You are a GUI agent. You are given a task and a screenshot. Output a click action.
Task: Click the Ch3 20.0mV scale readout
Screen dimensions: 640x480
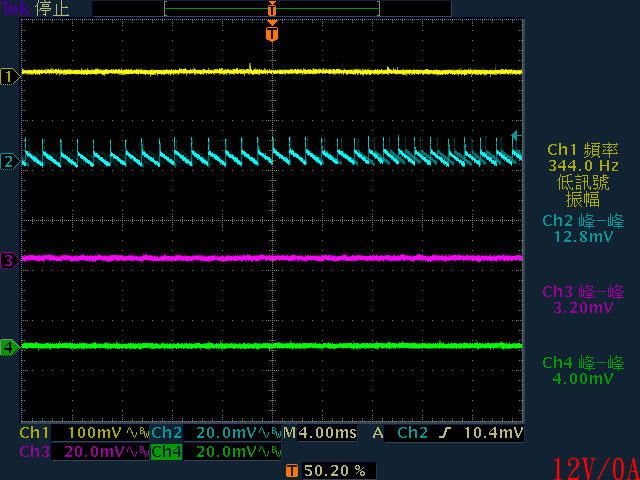94,452
